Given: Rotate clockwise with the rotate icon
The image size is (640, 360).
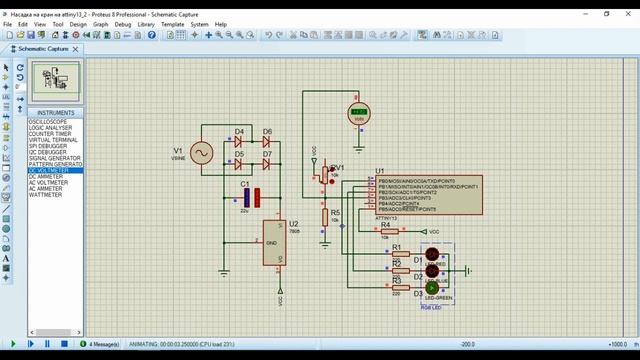Looking at the screenshot, I should pos(20,67).
